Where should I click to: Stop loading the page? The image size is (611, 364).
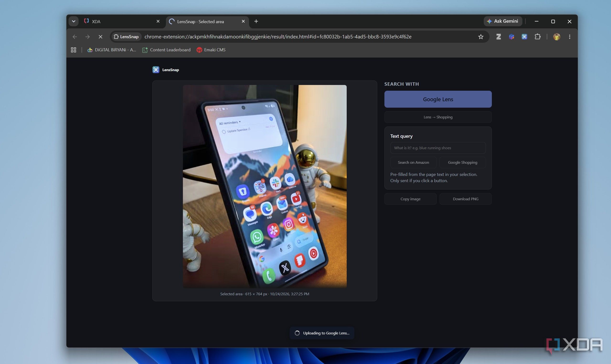(100, 37)
